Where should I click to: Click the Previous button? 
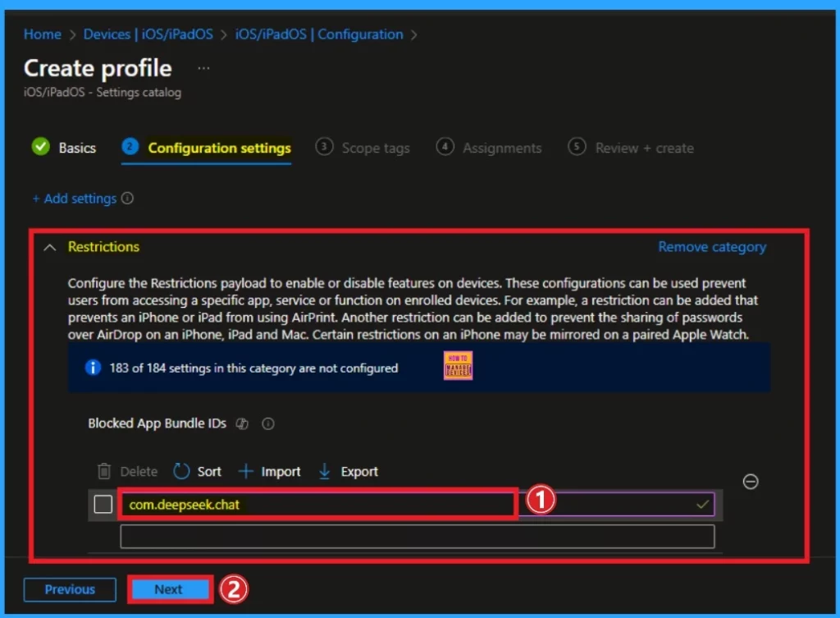(70, 589)
